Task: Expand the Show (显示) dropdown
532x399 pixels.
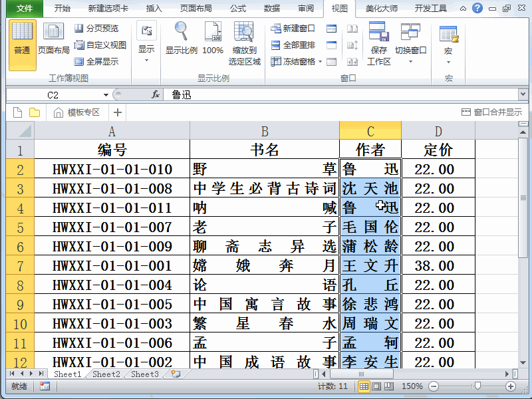Action: tap(146, 43)
